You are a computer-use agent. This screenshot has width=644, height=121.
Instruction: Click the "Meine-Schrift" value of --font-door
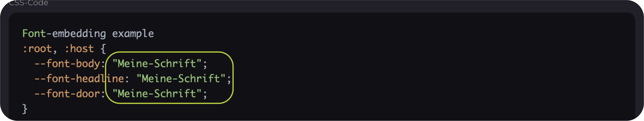(x=157, y=94)
